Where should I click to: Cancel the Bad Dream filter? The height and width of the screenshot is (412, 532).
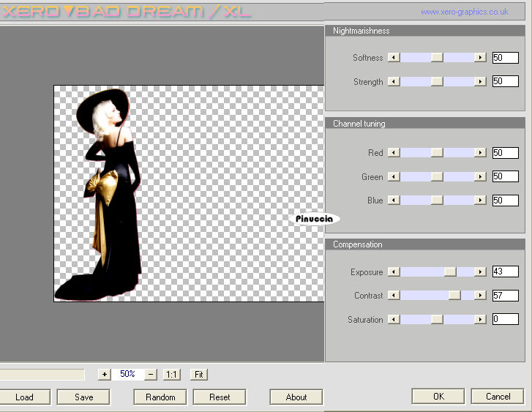(x=498, y=397)
